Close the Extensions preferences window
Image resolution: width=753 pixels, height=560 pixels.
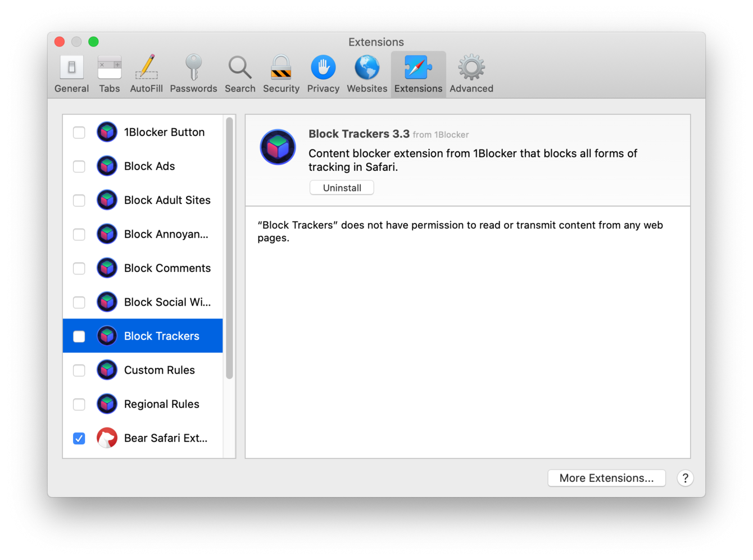(x=60, y=42)
